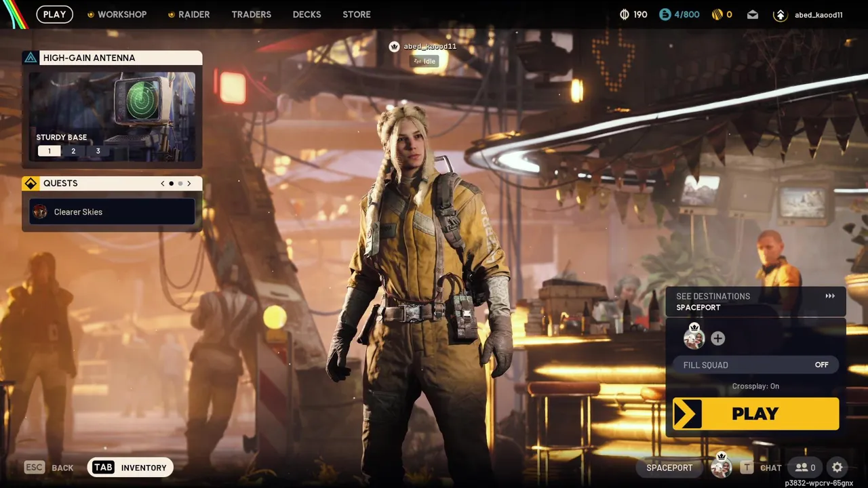Viewport: 868px width, 488px height.
Task: Select the second quest page dot
Action: (180, 184)
